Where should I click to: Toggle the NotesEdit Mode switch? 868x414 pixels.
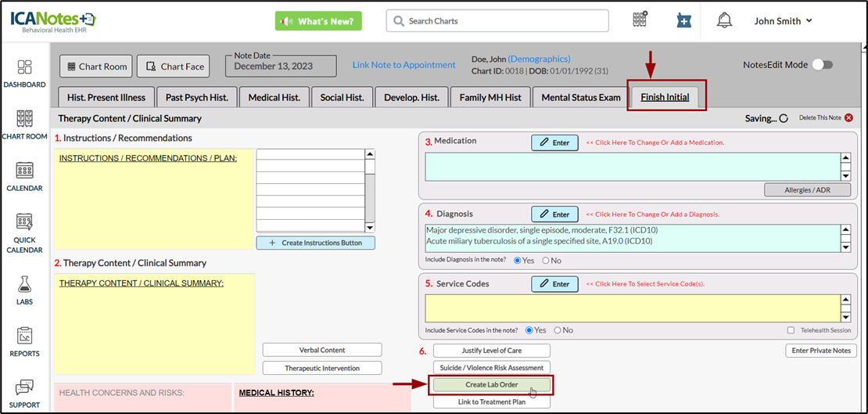pyautogui.click(x=822, y=65)
